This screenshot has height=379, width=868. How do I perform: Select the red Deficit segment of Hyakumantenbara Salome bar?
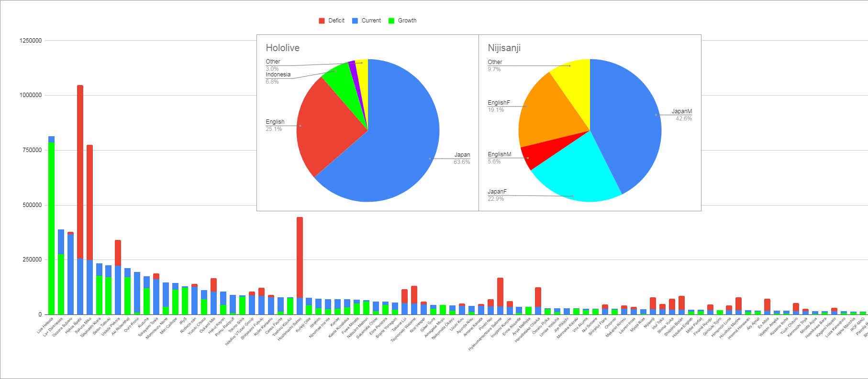[x=500, y=292]
